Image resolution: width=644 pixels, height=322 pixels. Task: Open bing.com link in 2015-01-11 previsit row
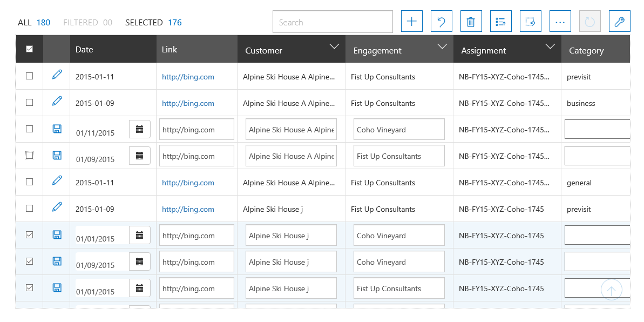[x=188, y=77]
